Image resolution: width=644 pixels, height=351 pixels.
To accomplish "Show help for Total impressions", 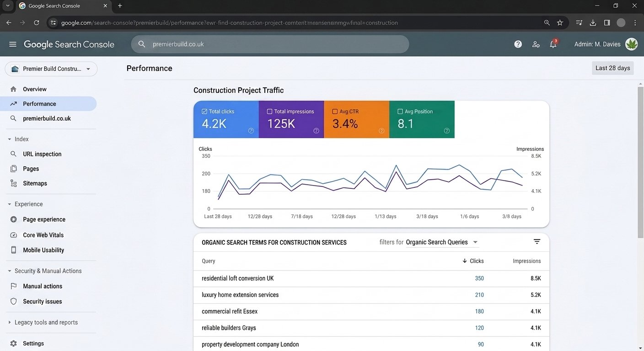I will (316, 131).
